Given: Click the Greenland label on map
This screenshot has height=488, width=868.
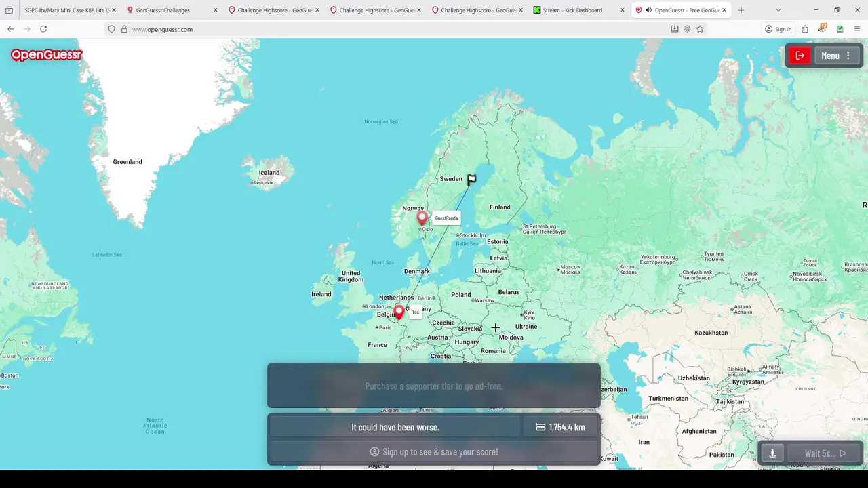Looking at the screenshot, I should tap(127, 162).
